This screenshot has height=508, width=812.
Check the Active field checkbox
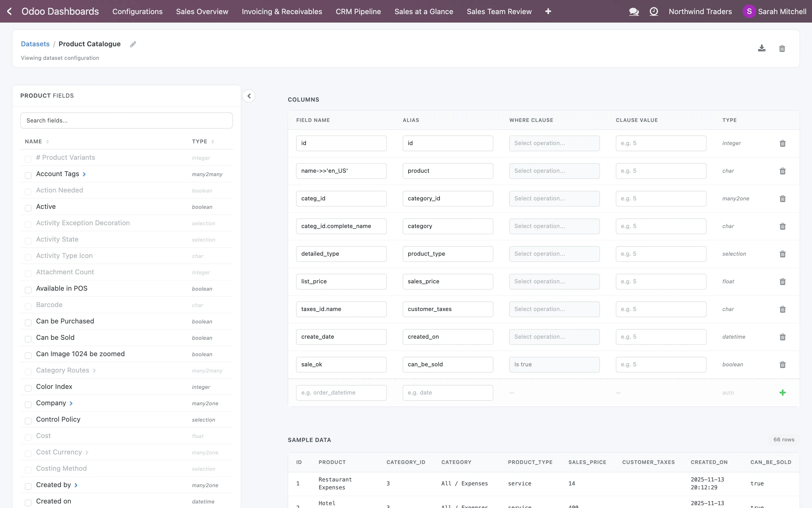point(28,208)
